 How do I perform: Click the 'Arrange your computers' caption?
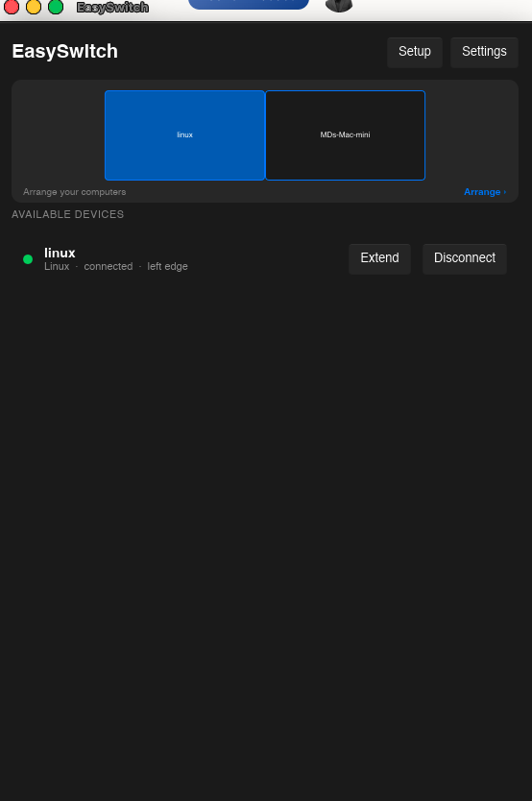75,192
